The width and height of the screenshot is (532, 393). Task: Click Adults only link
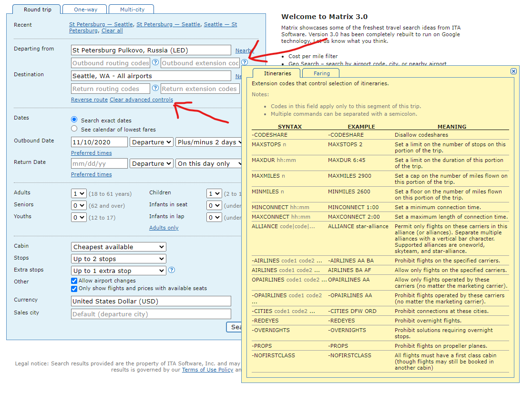pyautogui.click(x=164, y=228)
